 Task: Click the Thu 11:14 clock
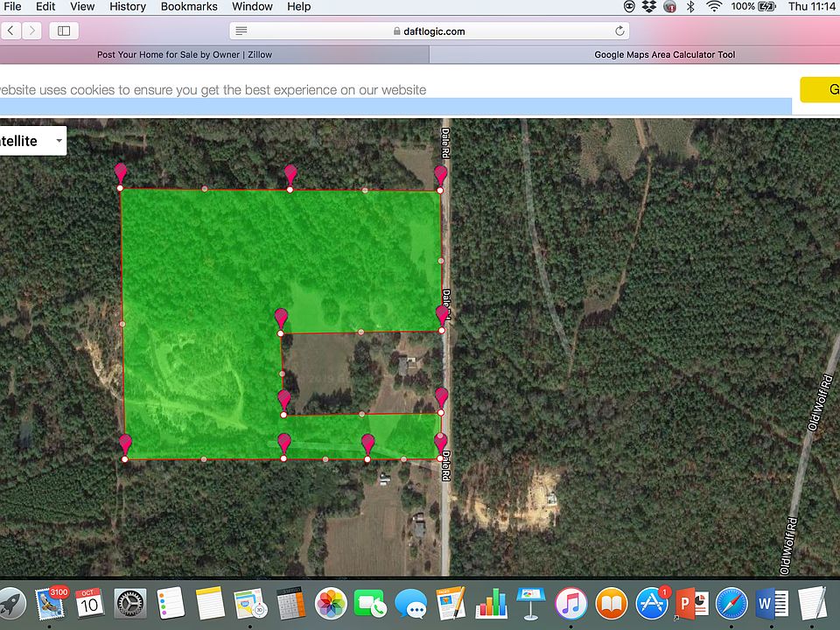coord(812,6)
